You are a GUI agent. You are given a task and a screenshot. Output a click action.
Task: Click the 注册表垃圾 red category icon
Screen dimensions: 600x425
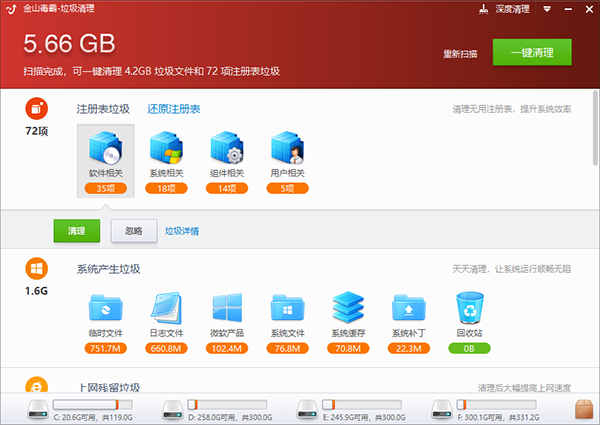click(x=36, y=109)
